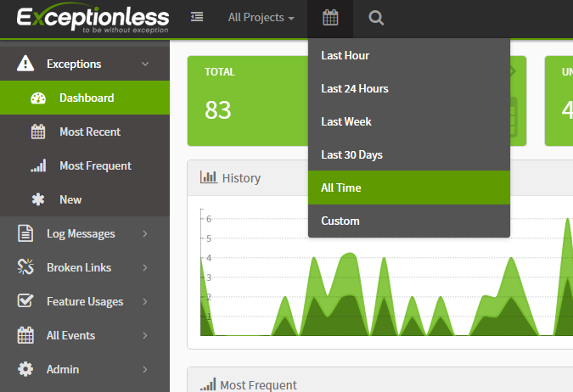Open the All Projects dropdown
Image resolution: width=573 pixels, height=392 pixels.
[261, 18]
